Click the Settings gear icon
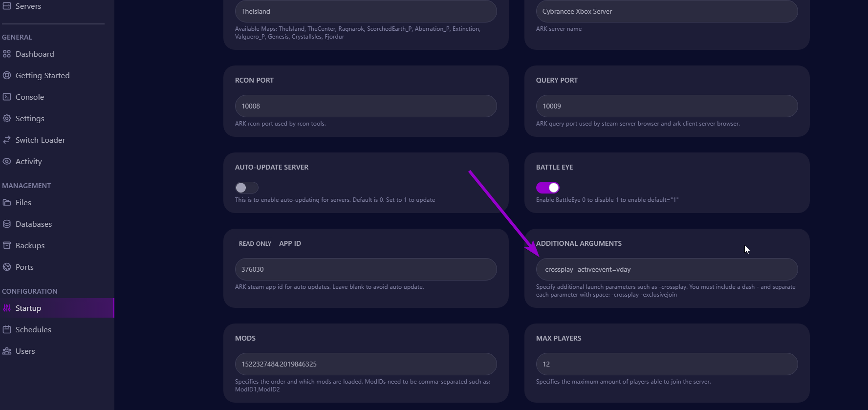Screen dimensions: 868x410 [7, 119]
